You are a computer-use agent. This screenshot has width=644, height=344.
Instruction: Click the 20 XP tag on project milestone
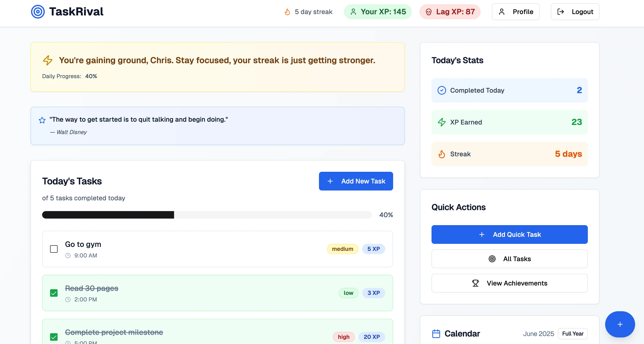[x=372, y=337]
